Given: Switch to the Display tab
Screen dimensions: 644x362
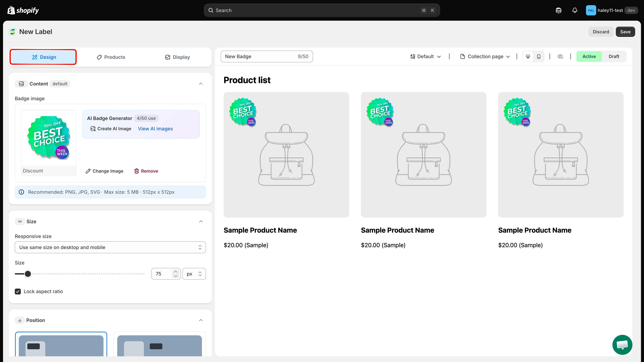Looking at the screenshot, I should tap(177, 57).
